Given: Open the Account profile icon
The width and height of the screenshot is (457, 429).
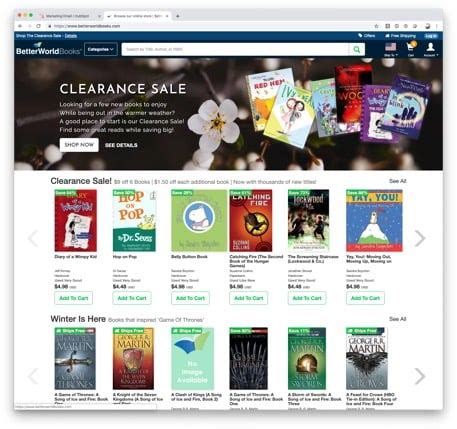Looking at the screenshot, I should click(430, 47).
